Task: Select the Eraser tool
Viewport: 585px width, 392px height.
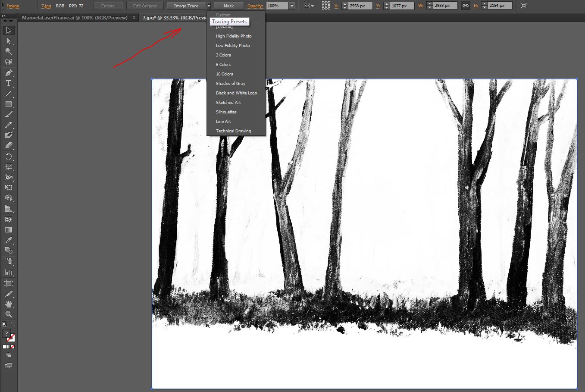Action: coord(9,145)
